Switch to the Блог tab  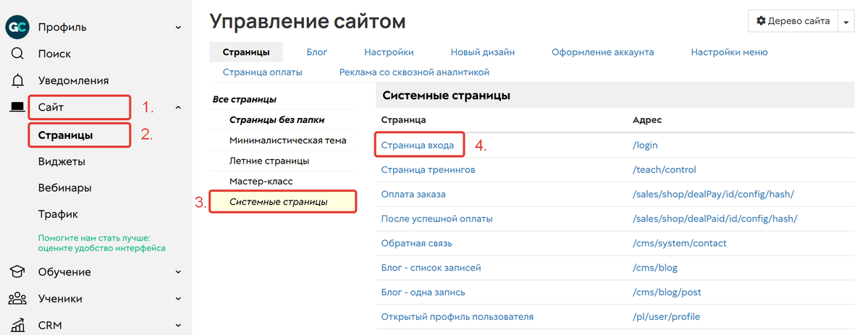pyautogui.click(x=317, y=52)
